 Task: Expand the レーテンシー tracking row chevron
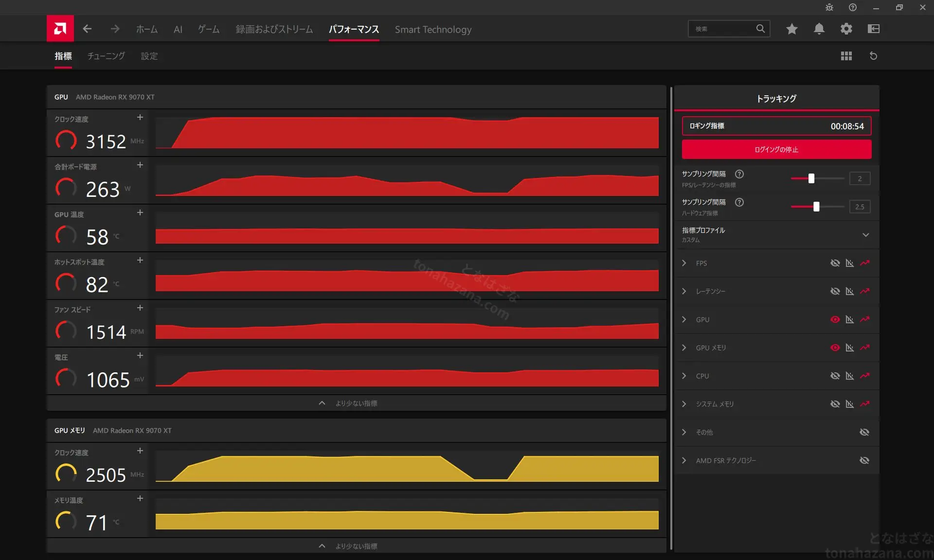(684, 291)
